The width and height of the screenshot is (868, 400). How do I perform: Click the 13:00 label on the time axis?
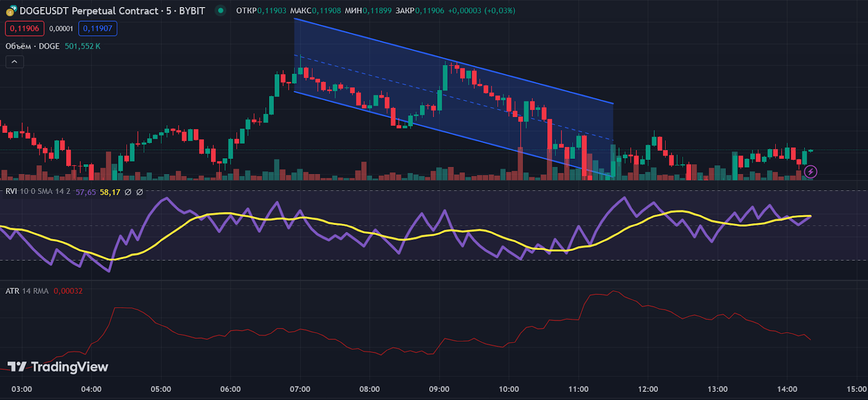click(x=718, y=389)
